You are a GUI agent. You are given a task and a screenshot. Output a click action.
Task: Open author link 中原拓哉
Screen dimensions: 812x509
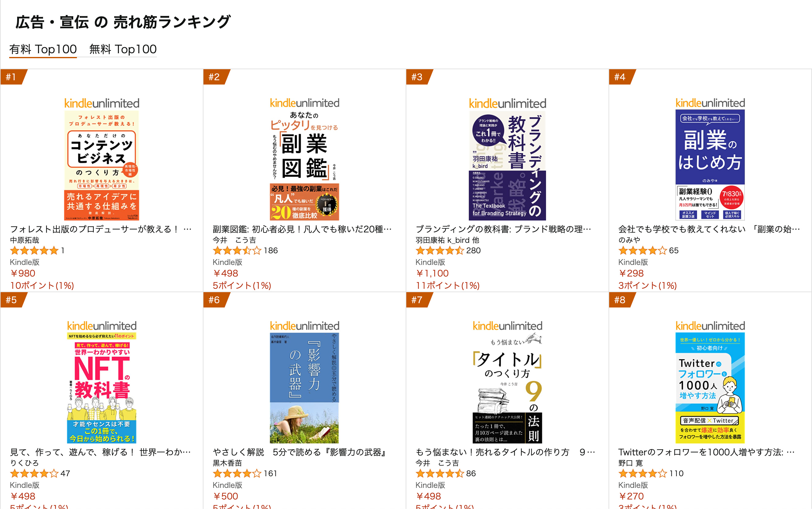25,240
